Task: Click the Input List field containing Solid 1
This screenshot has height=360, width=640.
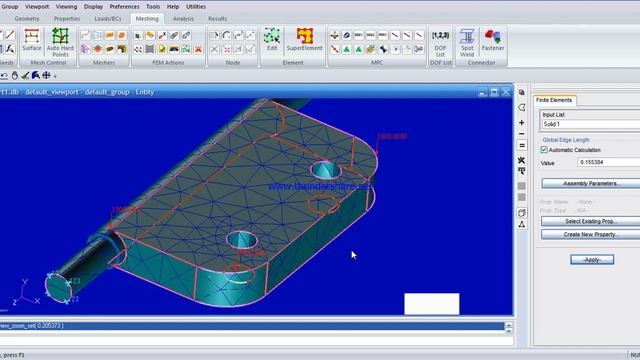Action: (x=591, y=124)
